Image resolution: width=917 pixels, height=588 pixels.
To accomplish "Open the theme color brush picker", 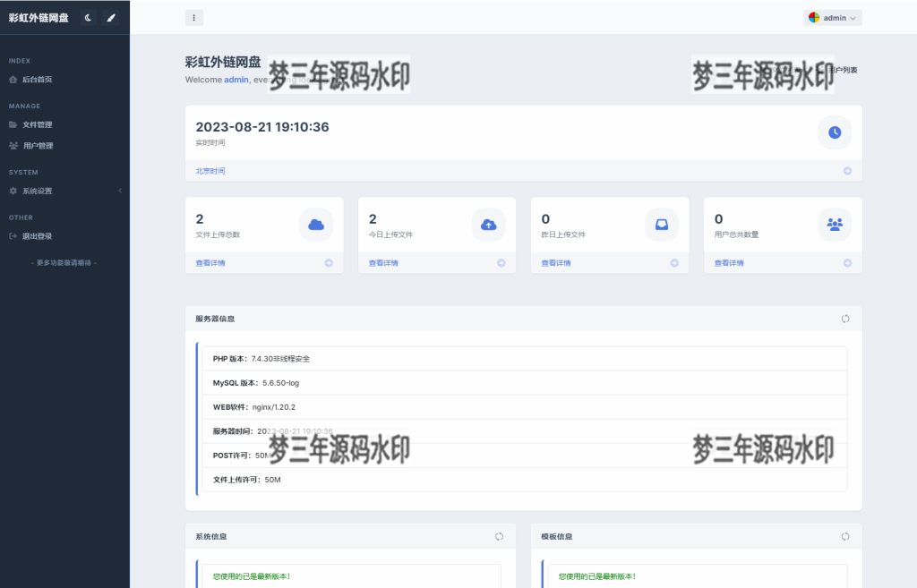I will pyautogui.click(x=111, y=17).
